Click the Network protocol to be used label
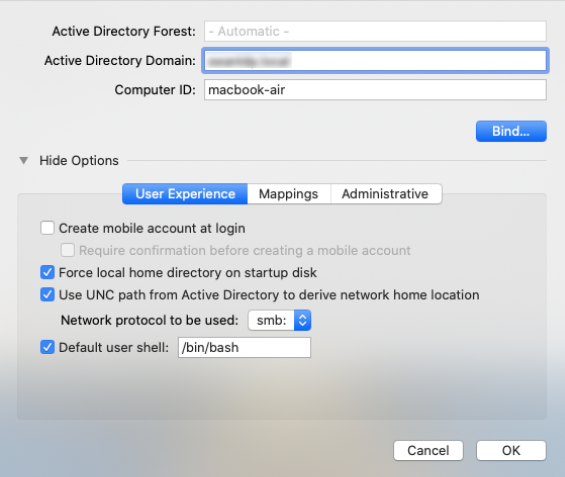 [x=150, y=320]
